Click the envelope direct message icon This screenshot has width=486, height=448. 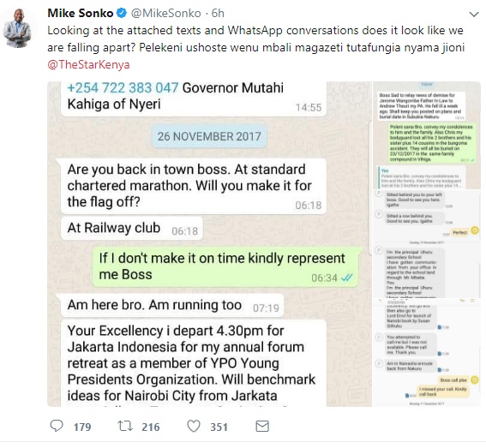pyautogui.click(x=262, y=427)
